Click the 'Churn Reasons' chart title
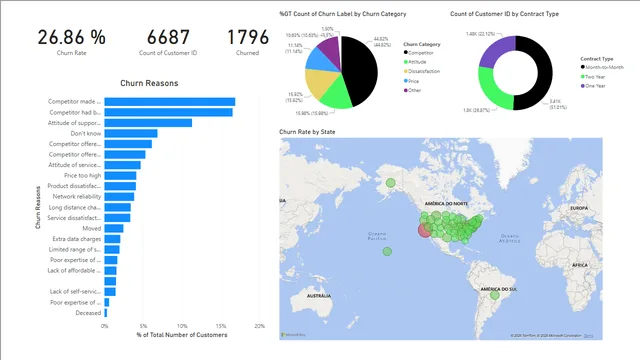This screenshot has height=360, width=640. click(149, 83)
